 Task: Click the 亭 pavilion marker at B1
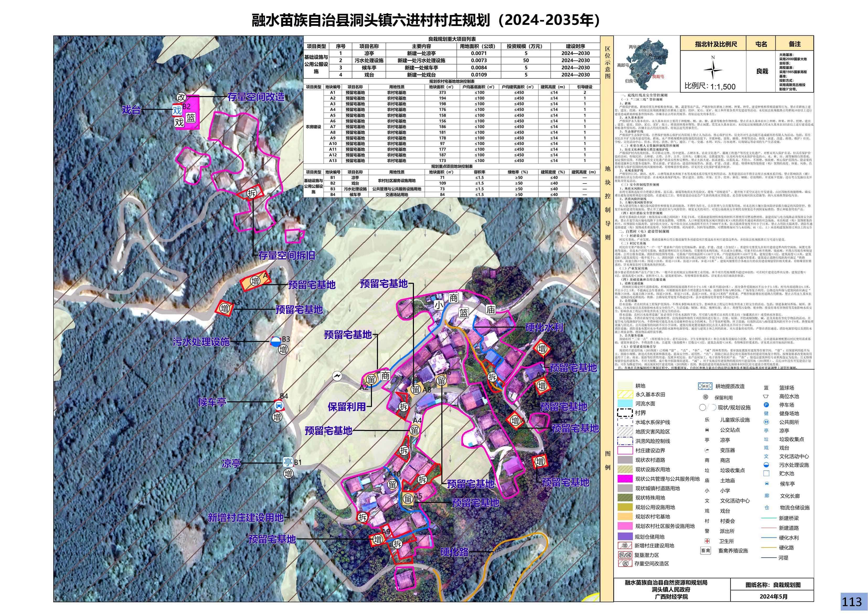coord(288,462)
